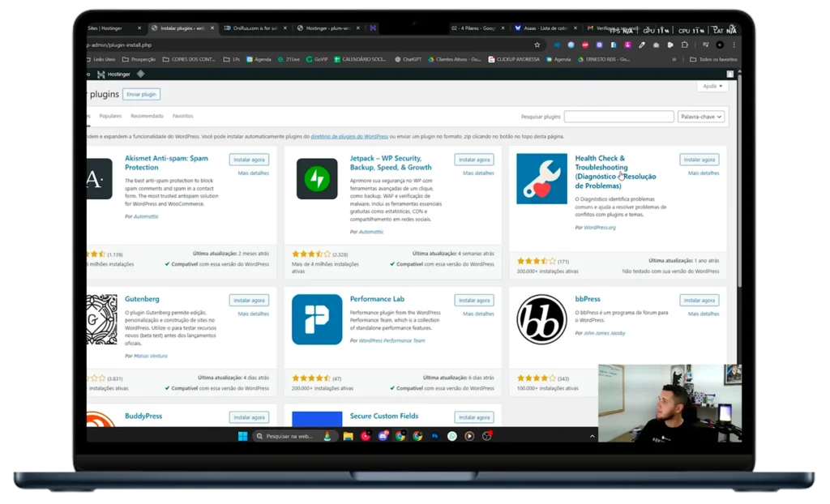Screen dimensions: 830x504
Task: Click the Windows Start button
Action: [242, 436]
